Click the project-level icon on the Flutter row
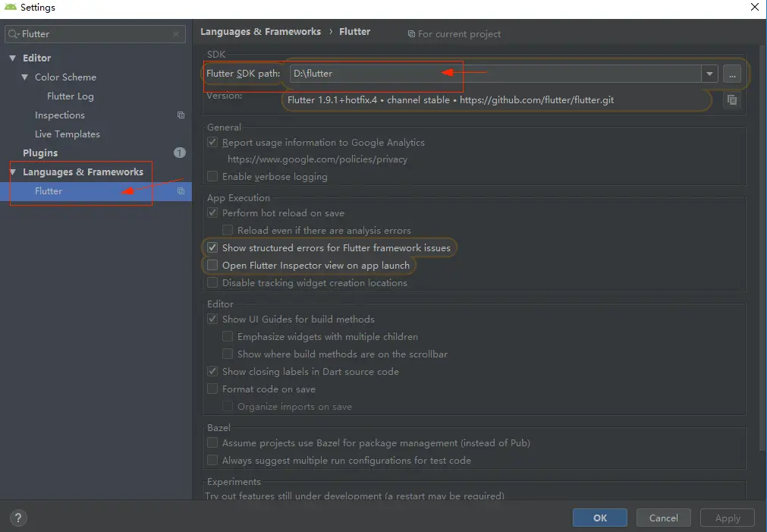The width and height of the screenshot is (767, 532). point(181,191)
